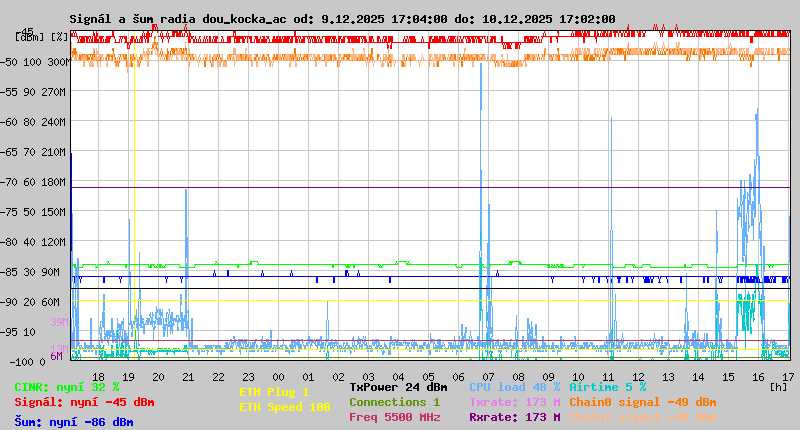Select the '240M' y-axis label
Screen dimensions: 800x430
(56, 122)
